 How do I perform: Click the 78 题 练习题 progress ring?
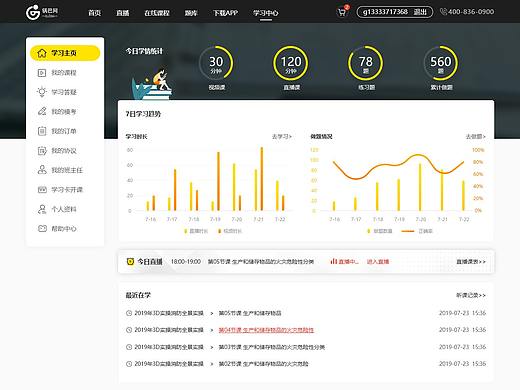(366, 63)
